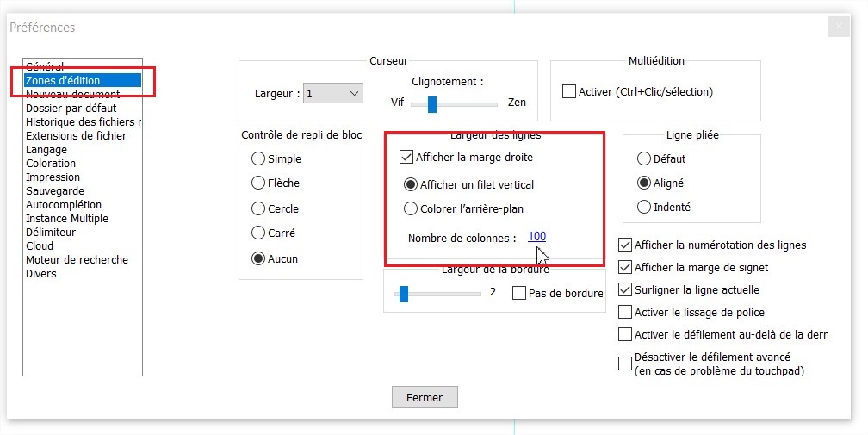Enable Activer (Ctrl+Clic/sélection) multi-edit checkbox
The height and width of the screenshot is (435, 868).
click(x=568, y=91)
